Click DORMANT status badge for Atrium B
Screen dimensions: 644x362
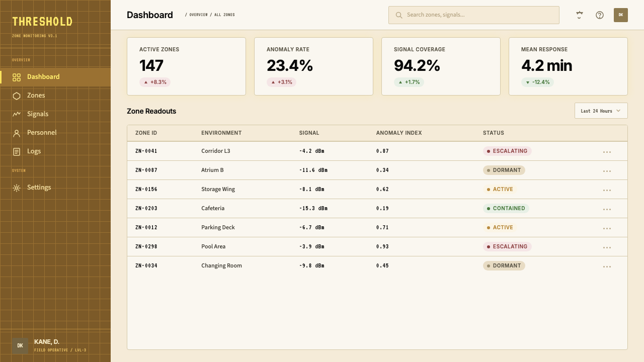pos(504,170)
